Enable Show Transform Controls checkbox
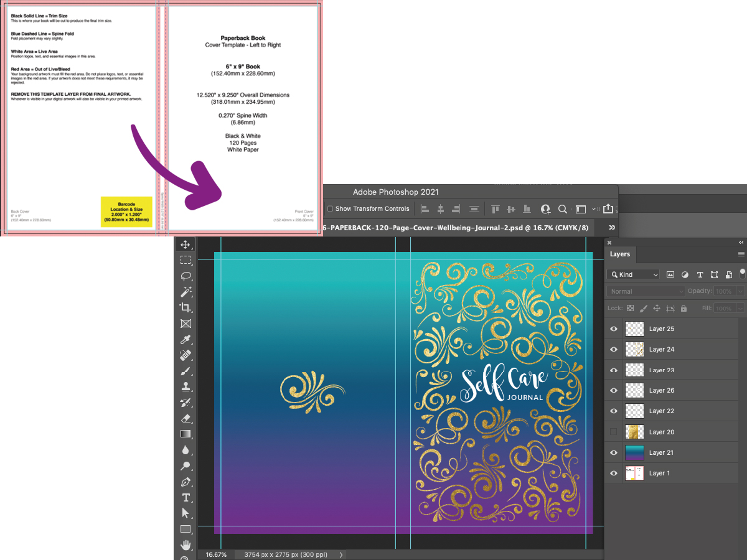The width and height of the screenshot is (747, 560). tap(331, 209)
